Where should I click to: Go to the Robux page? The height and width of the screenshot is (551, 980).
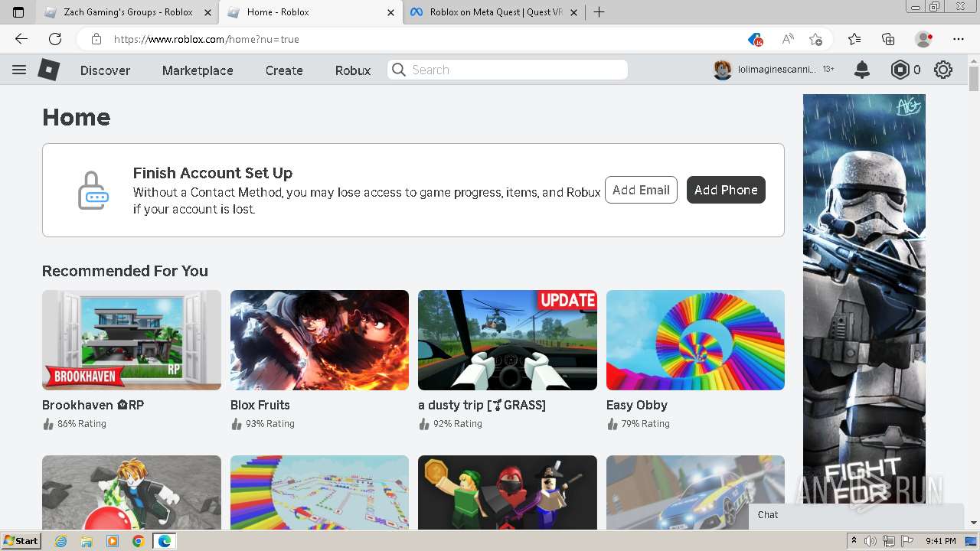click(x=353, y=70)
